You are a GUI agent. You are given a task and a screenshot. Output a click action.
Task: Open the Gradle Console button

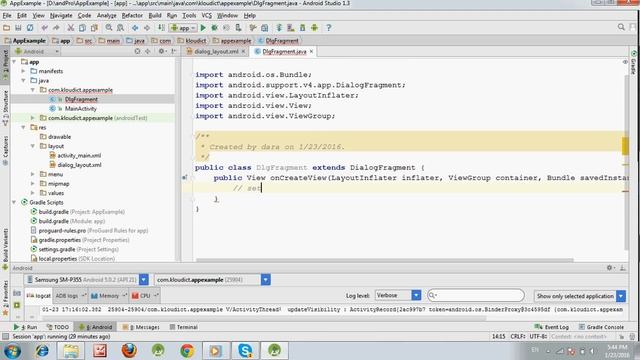tap(601, 327)
